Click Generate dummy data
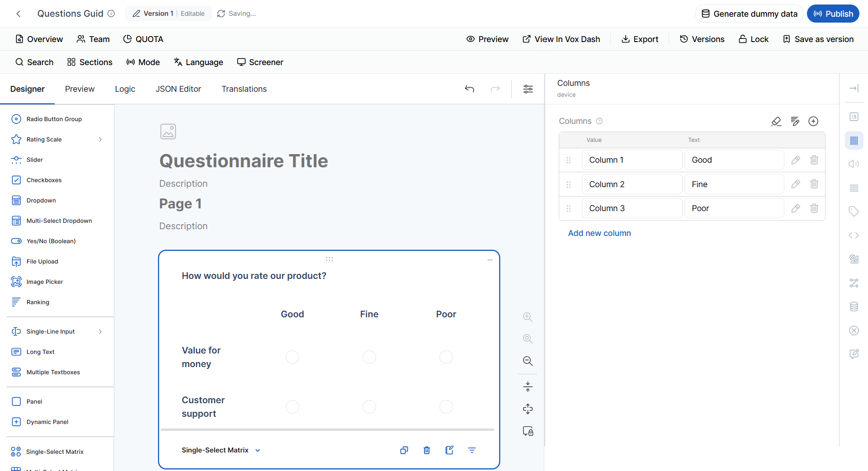868x471 pixels. click(749, 14)
